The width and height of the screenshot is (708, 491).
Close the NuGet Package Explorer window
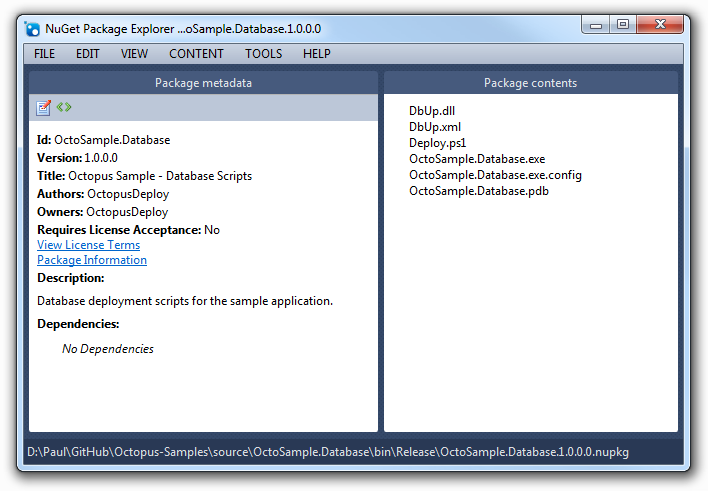(x=660, y=24)
